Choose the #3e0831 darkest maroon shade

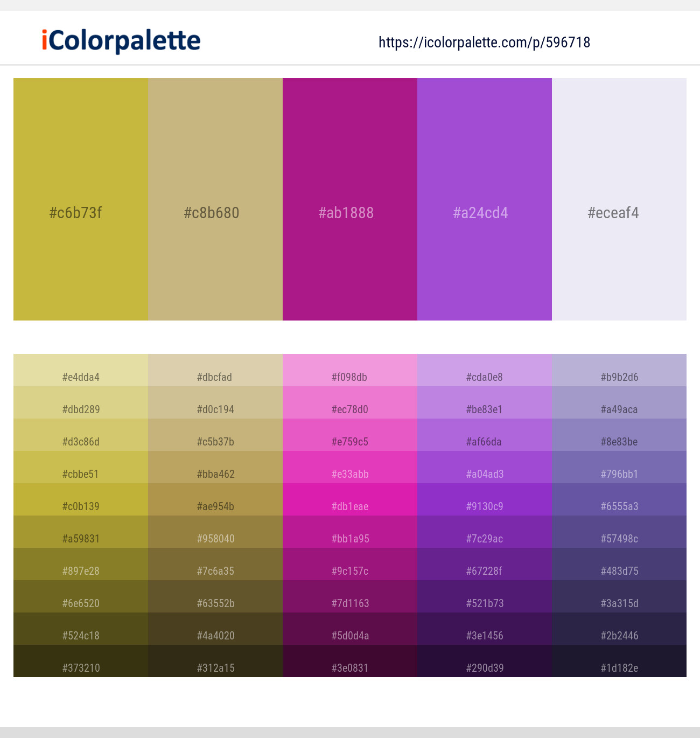[x=350, y=662]
